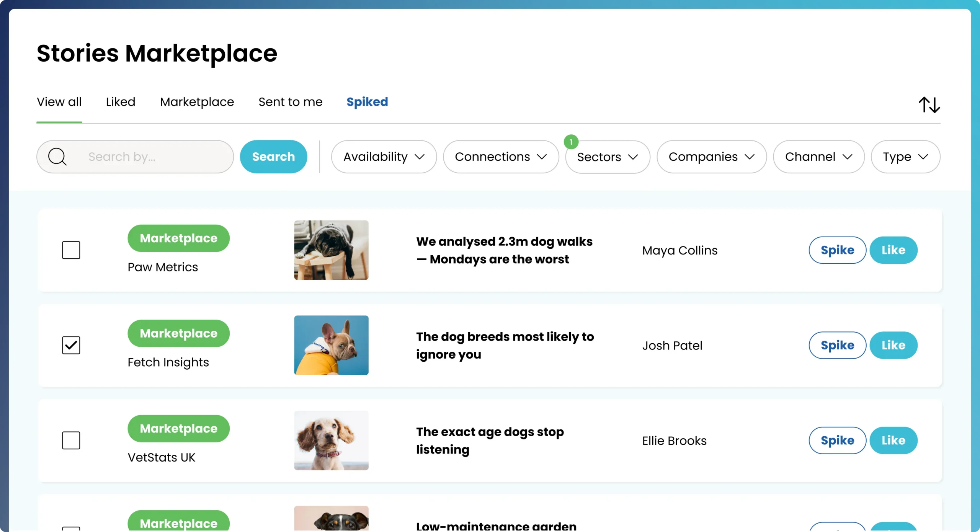Open the spaniel puppy story thumbnail
The width and height of the screenshot is (980, 532).
pyautogui.click(x=331, y=440)
